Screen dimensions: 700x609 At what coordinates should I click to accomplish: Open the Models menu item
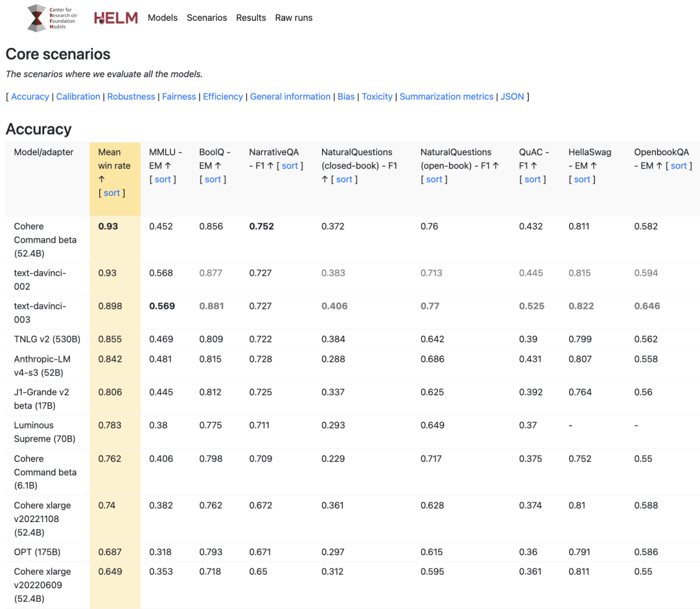163,18
